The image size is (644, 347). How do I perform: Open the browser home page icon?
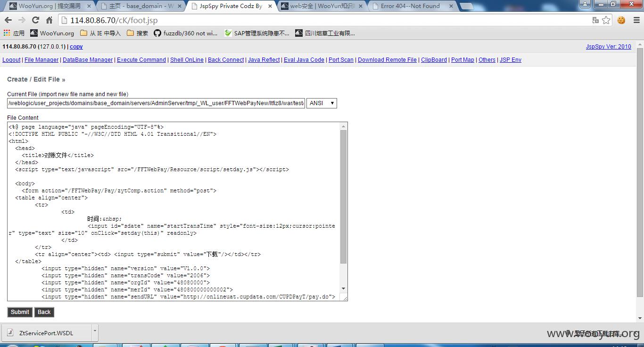tap(49, 20)
